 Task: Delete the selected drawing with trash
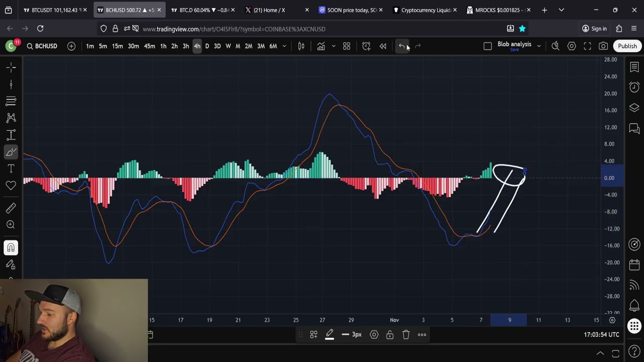(406, 335)
